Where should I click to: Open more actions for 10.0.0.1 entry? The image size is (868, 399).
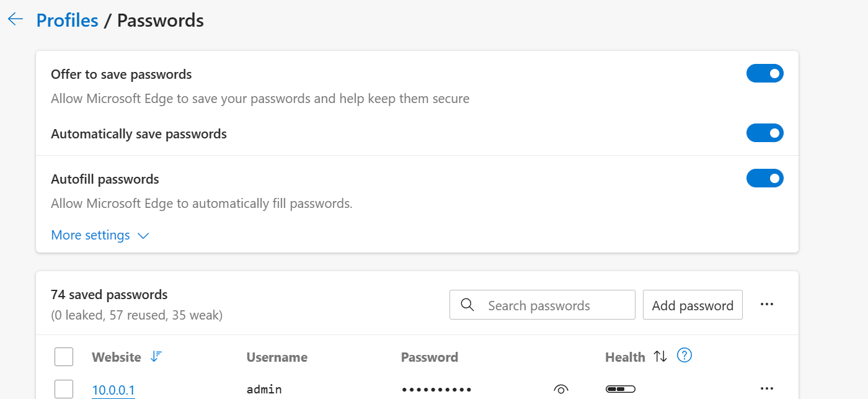tap(767, 388)
